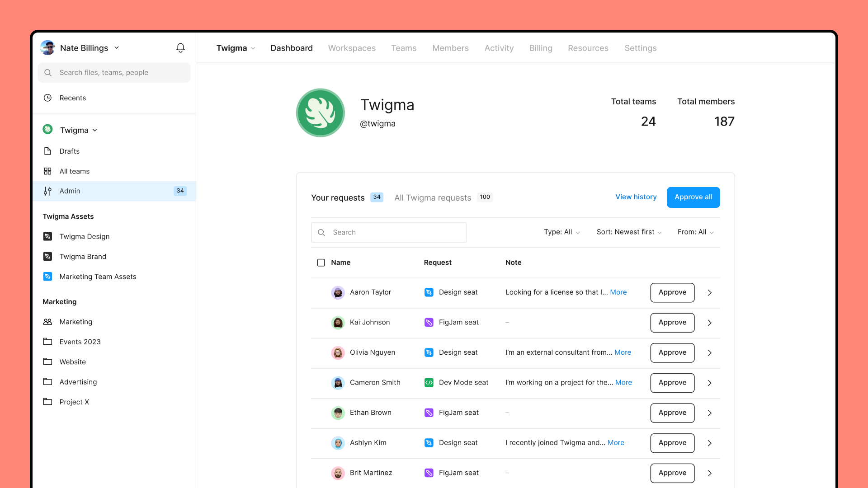This screenshot has width=868, height=488.
Task: Click the Approve all button
Action: 693,197
